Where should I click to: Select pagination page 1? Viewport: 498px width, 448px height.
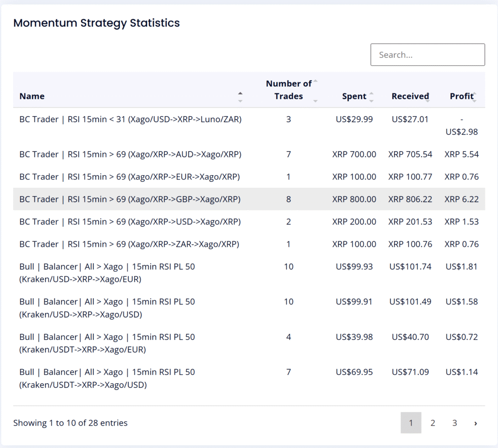411,423
